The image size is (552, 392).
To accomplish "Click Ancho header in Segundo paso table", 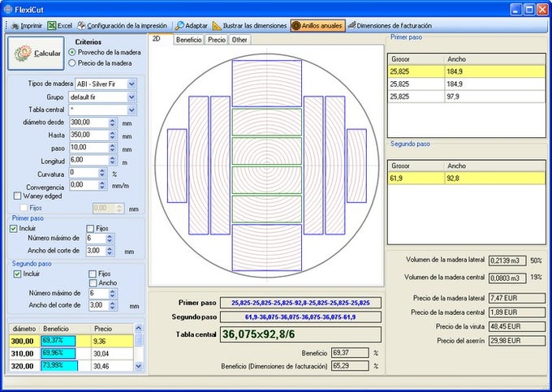I will 494,166.
